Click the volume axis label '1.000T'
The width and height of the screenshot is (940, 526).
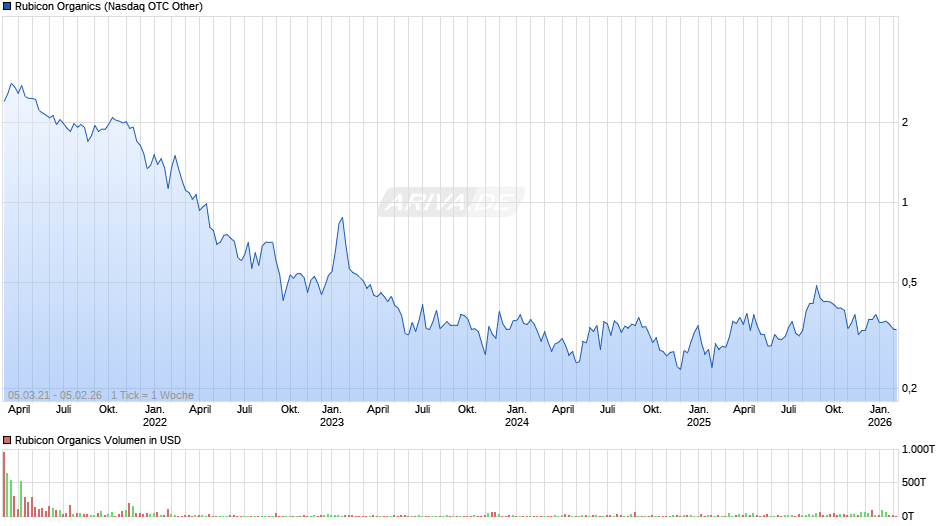(918, 449)
